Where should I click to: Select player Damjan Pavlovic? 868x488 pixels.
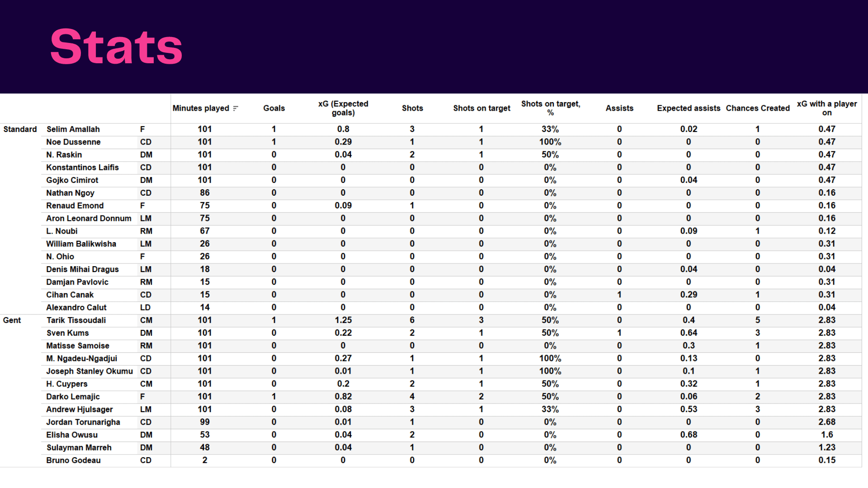77,282
